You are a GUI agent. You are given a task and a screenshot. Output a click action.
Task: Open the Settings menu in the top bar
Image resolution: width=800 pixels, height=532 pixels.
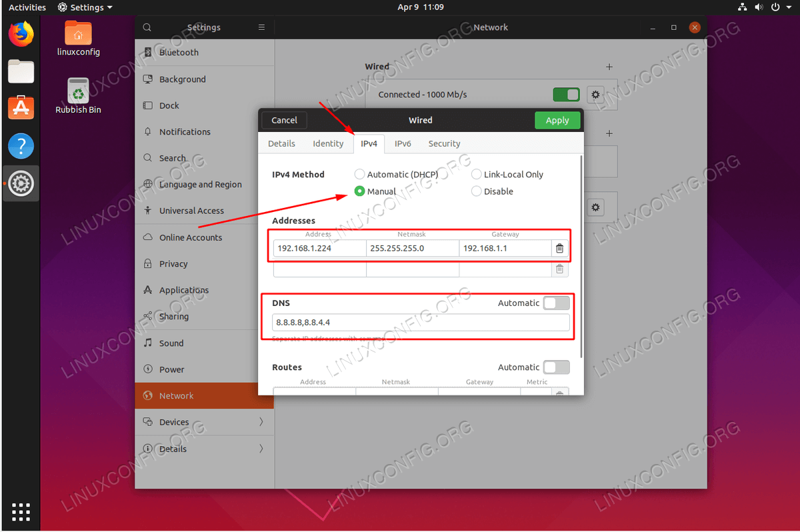point(85,7)
